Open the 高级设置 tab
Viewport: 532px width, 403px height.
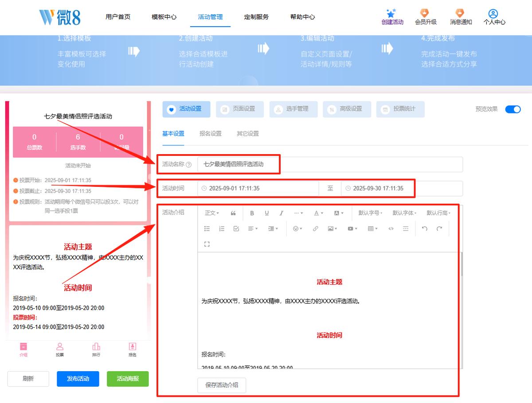(347, 109)
